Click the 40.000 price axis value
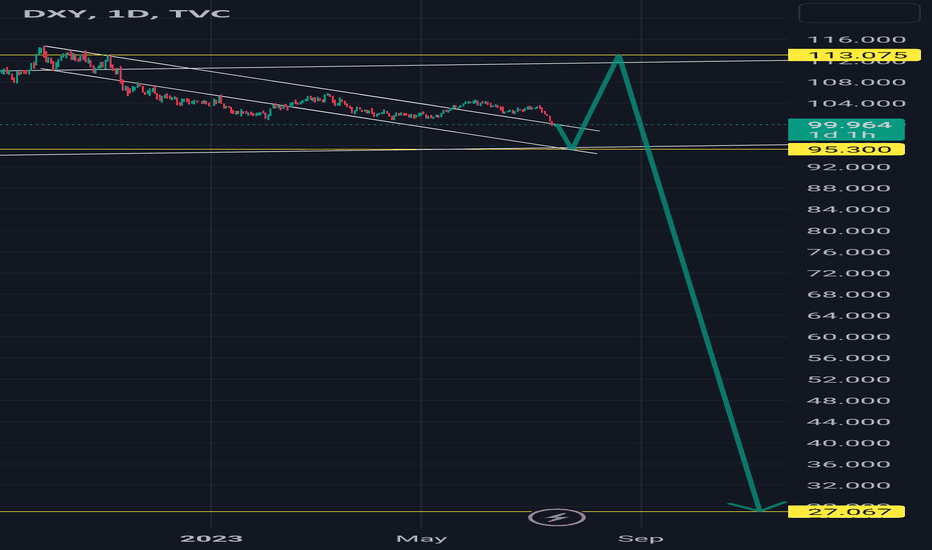 [849, 443]
